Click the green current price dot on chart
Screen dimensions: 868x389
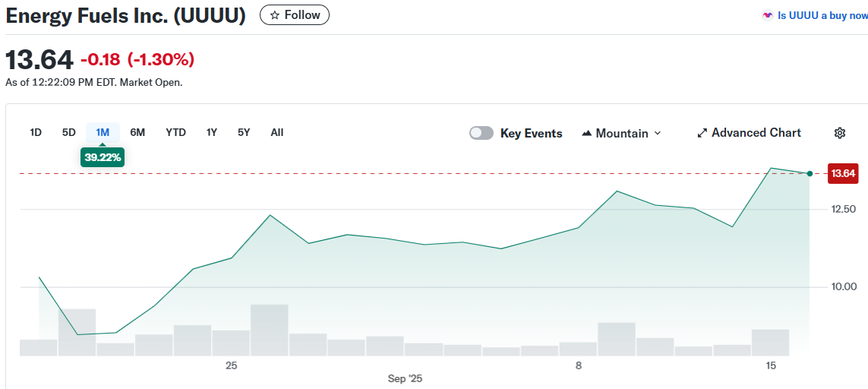[810, 173]
